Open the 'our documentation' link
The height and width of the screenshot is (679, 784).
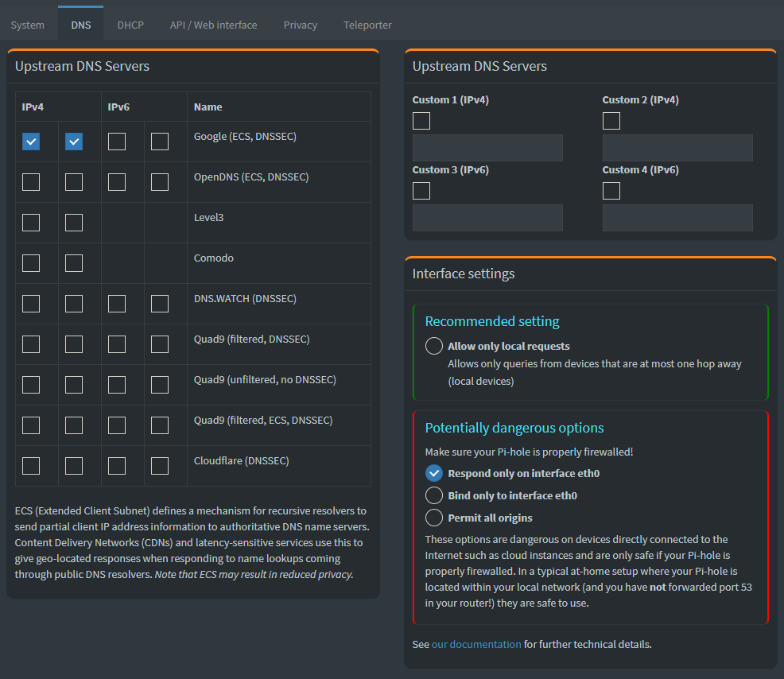[476, 644]
